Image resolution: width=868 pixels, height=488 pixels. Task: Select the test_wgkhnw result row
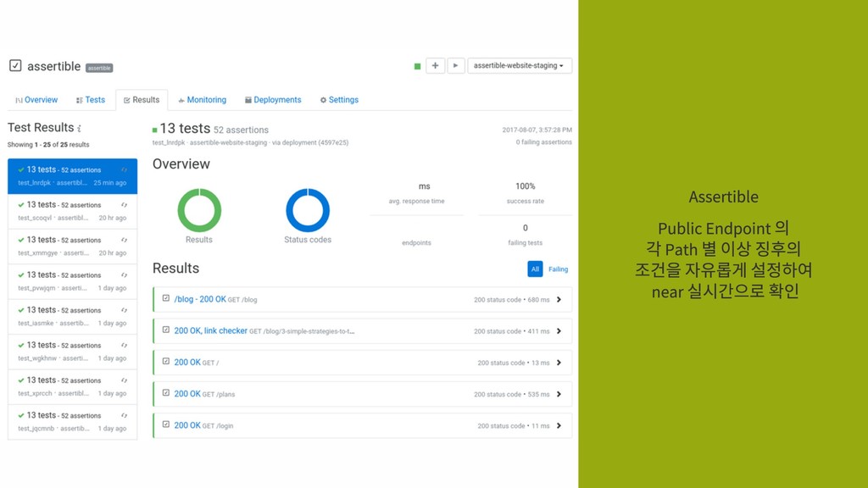pyautogui.click(x=73, y=352)
